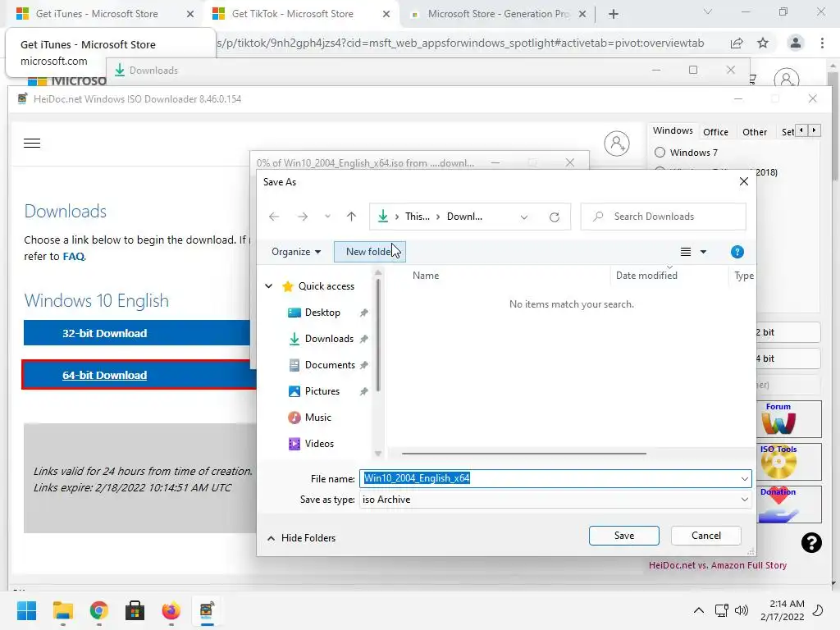
Task: Open Chrome three-dot menu
Action: [822, 43]
